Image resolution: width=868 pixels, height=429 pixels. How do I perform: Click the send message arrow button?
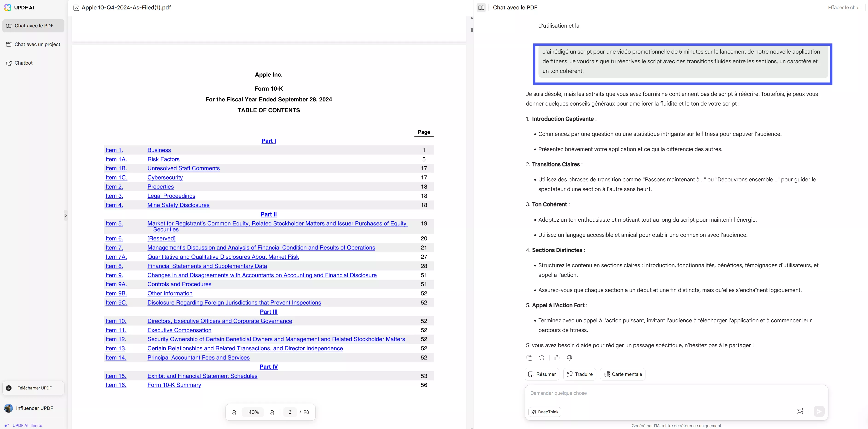point(819,411)
